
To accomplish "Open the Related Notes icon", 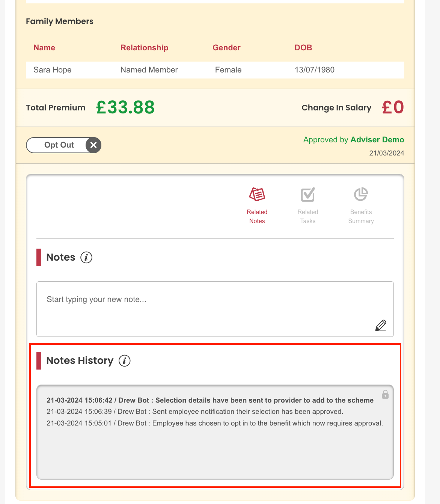I will [x=257, y=195].
